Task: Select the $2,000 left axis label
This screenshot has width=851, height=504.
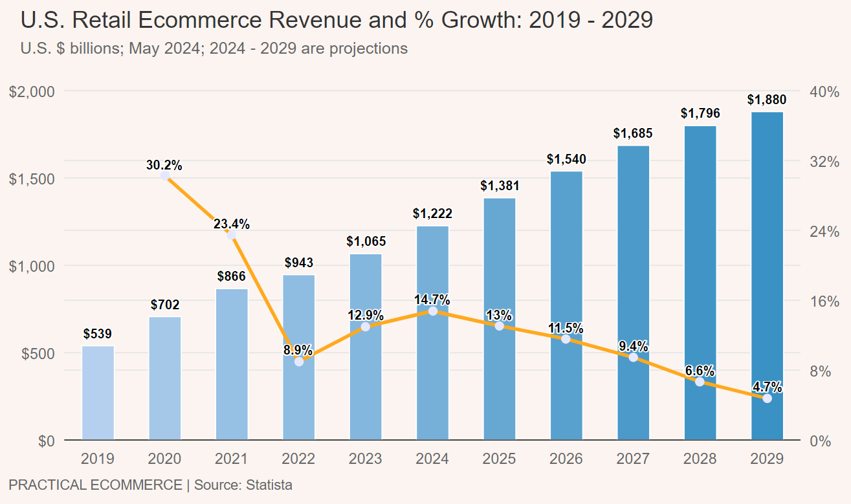Action: pos(32,91)
